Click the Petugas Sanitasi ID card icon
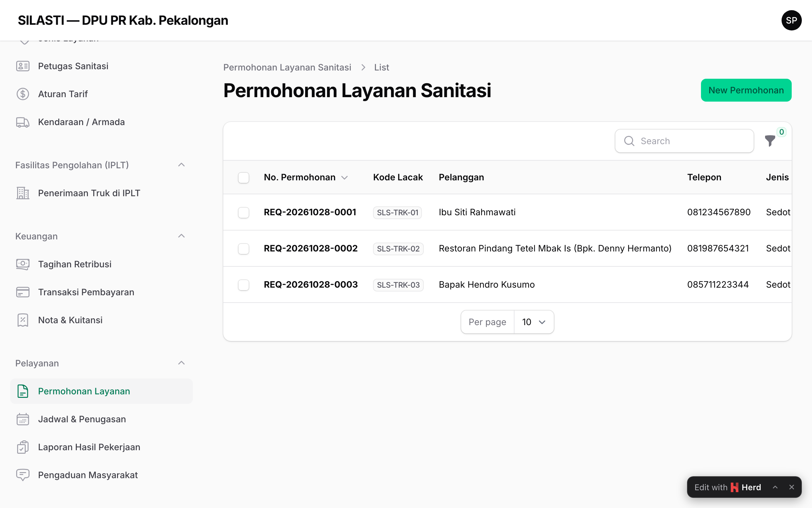 23,66
